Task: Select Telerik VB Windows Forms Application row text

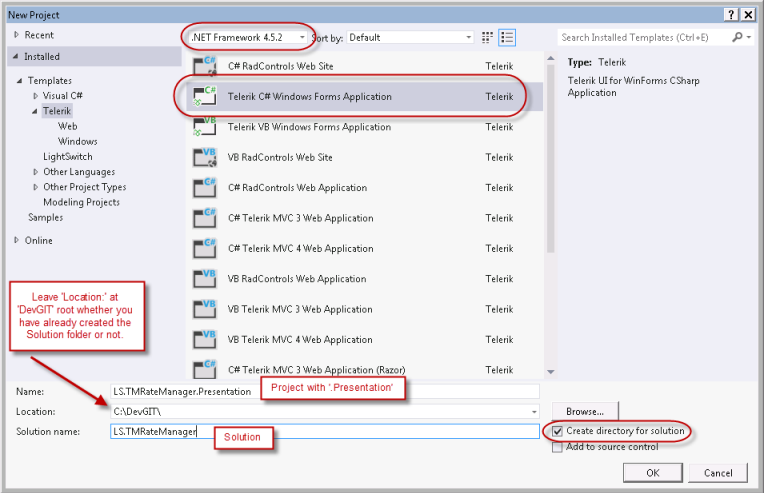Action: (x=309, y=127)
